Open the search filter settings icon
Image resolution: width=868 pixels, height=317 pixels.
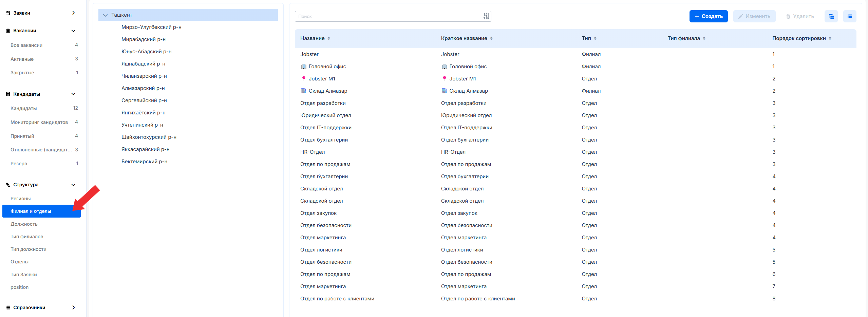coord(486,16)
